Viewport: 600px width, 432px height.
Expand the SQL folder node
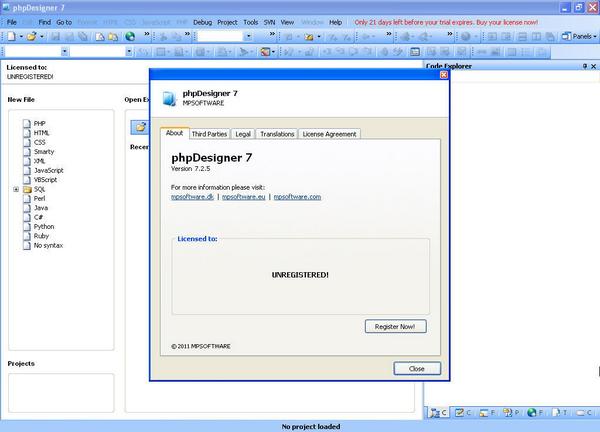(16, 189)
